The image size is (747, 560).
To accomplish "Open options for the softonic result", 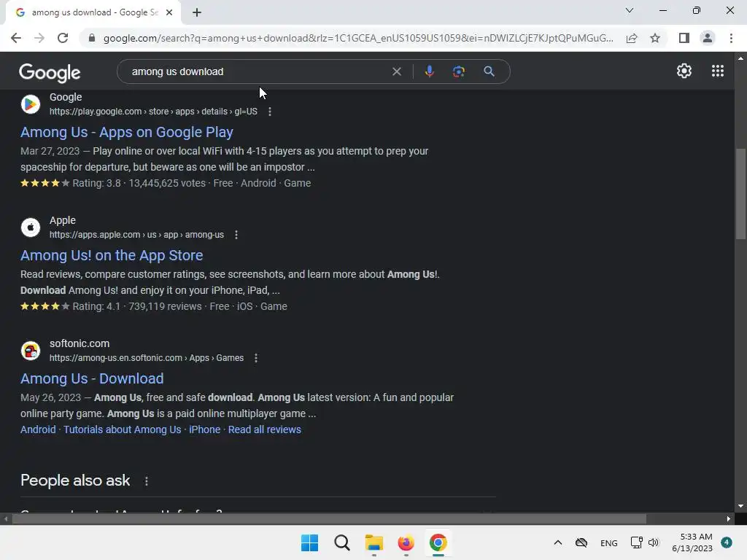I will pos(256,358).
